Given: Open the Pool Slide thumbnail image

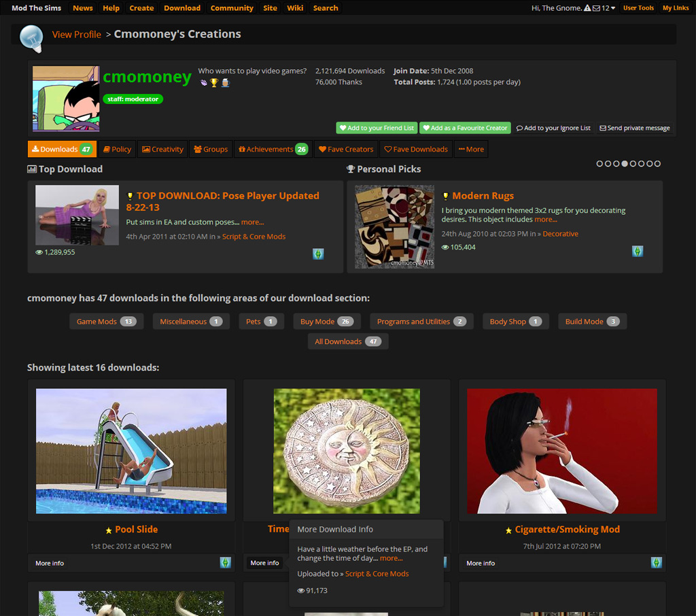Looking at the screenshot, I should tap(130, 451).
